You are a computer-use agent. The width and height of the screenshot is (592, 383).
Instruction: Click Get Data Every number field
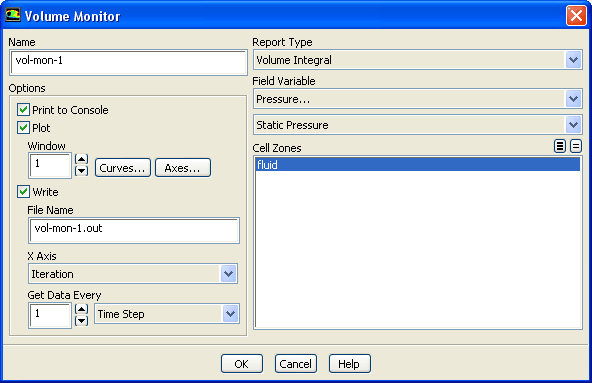pos(50,315)
